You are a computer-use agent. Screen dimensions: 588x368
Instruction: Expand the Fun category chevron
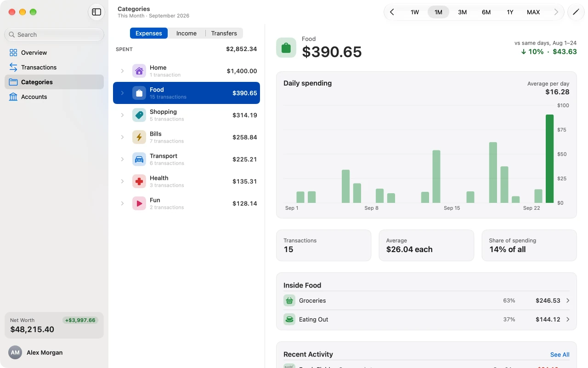pyautogui.click(x=122, y=203)
